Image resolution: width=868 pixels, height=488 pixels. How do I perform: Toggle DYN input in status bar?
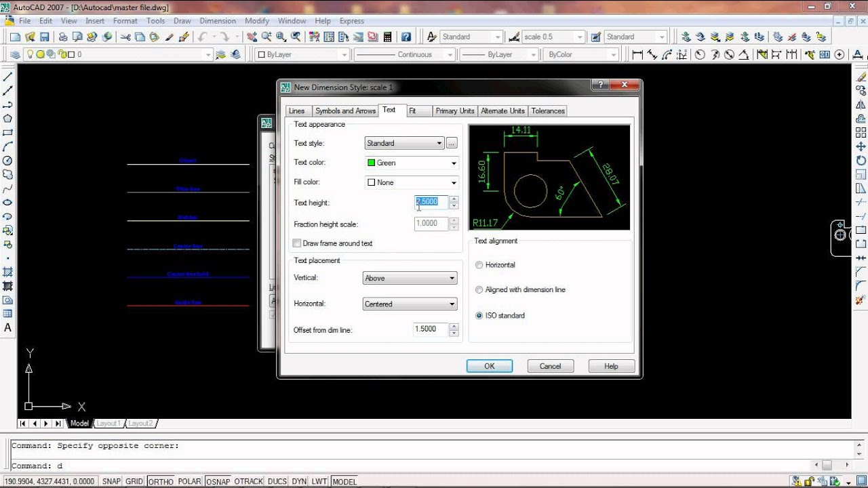click(299, 481)
